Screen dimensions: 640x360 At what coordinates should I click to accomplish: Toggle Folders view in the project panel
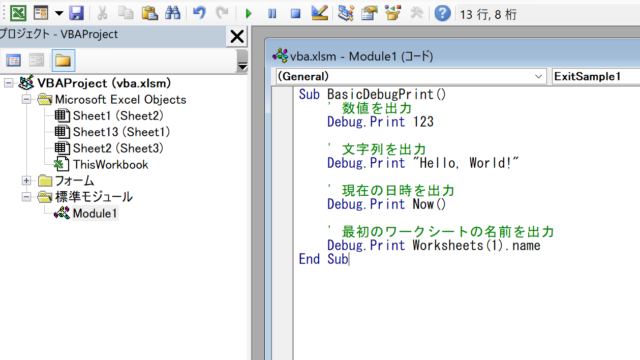(63, 60)
